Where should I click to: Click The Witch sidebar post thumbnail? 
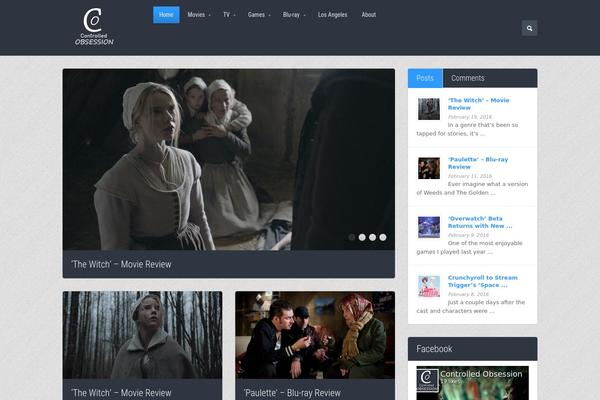(429, 109)
